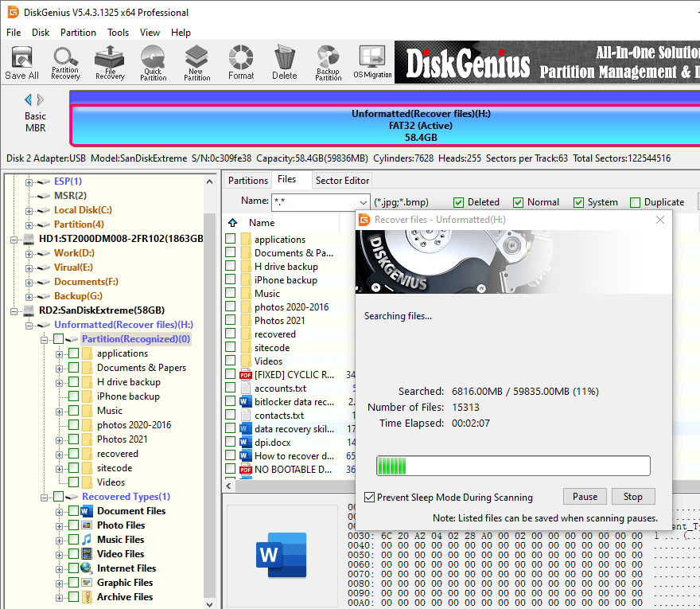This screenshot has width=700, height=609.
Task: Start the OS Migration tool
Action: point(372,63)
